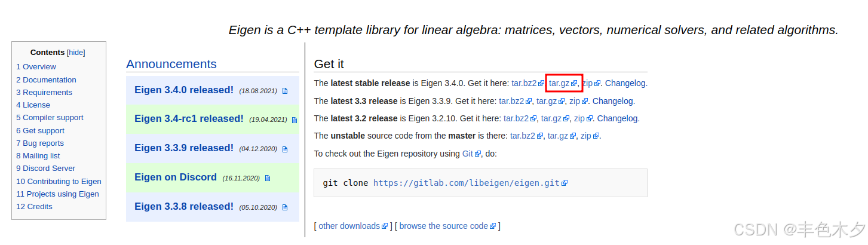Open the Eigen 3.3.9 Changelog link

point(614,101)
